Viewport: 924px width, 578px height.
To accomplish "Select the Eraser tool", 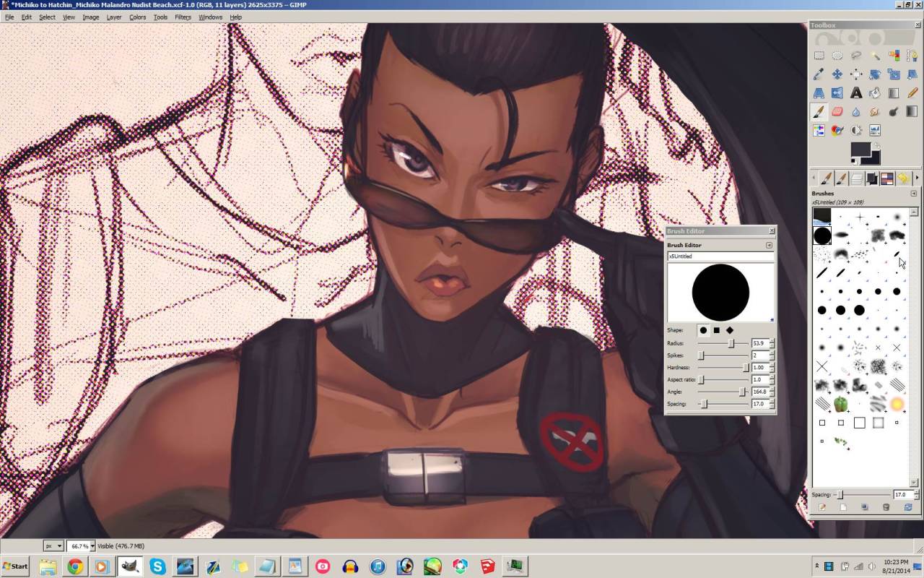I will pyautogui.click(x=837, y=111).
